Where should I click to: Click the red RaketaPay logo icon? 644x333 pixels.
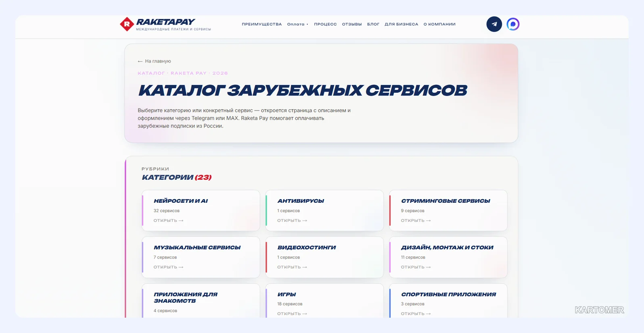click(127, 24)
